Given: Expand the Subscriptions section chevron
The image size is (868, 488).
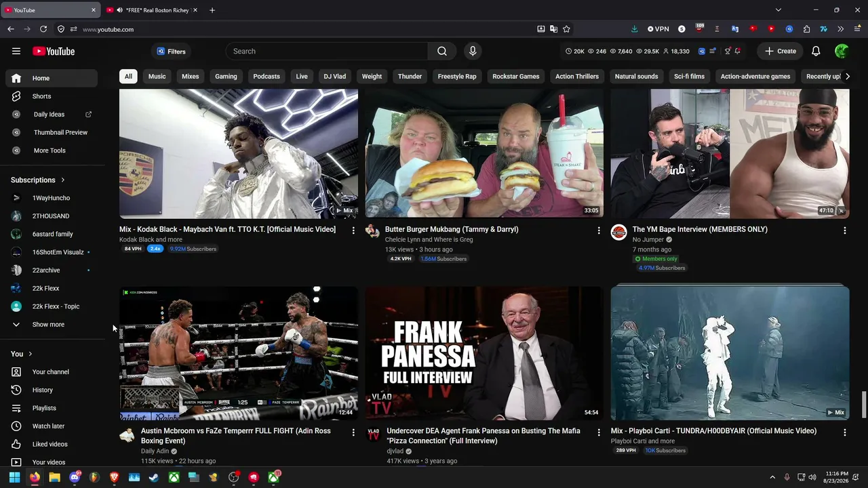Looking at the screenshot, I should [x=63, y=180].
